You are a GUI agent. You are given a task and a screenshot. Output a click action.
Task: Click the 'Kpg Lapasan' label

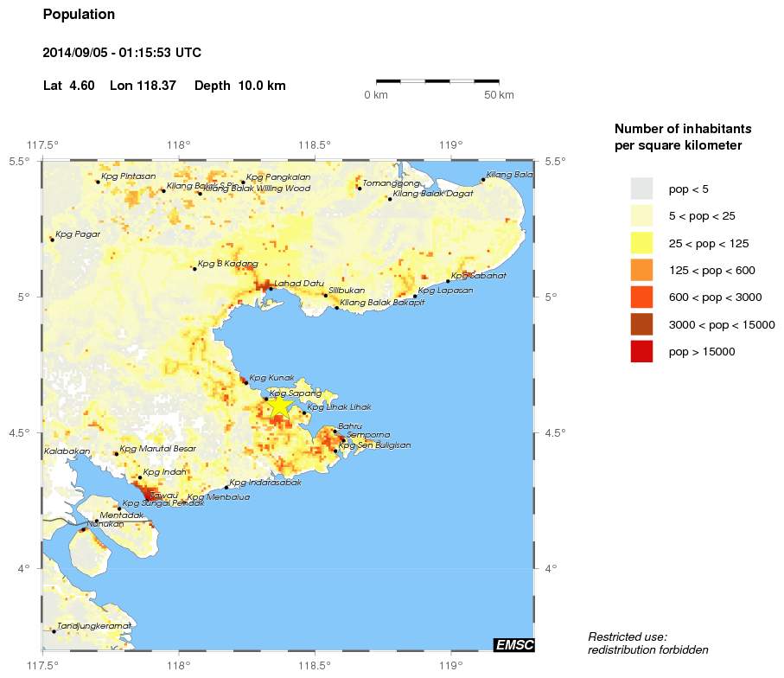(445, 291)
